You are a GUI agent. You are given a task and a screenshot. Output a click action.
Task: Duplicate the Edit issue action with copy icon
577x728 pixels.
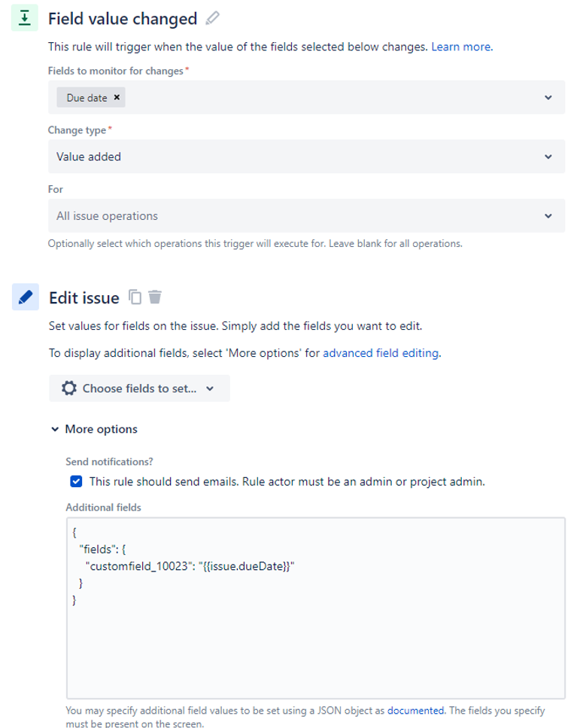pos(135,297)
